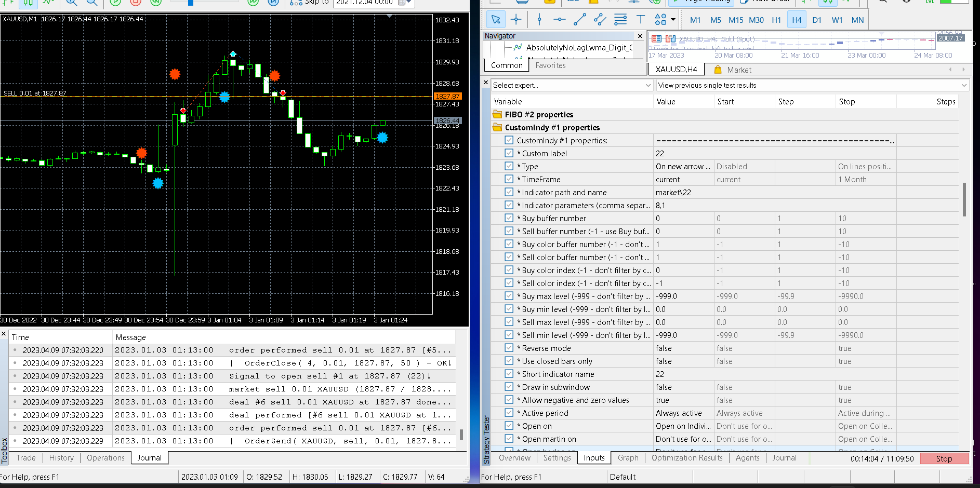Toggle the Buy buffer number checkbox

(509, 218)
